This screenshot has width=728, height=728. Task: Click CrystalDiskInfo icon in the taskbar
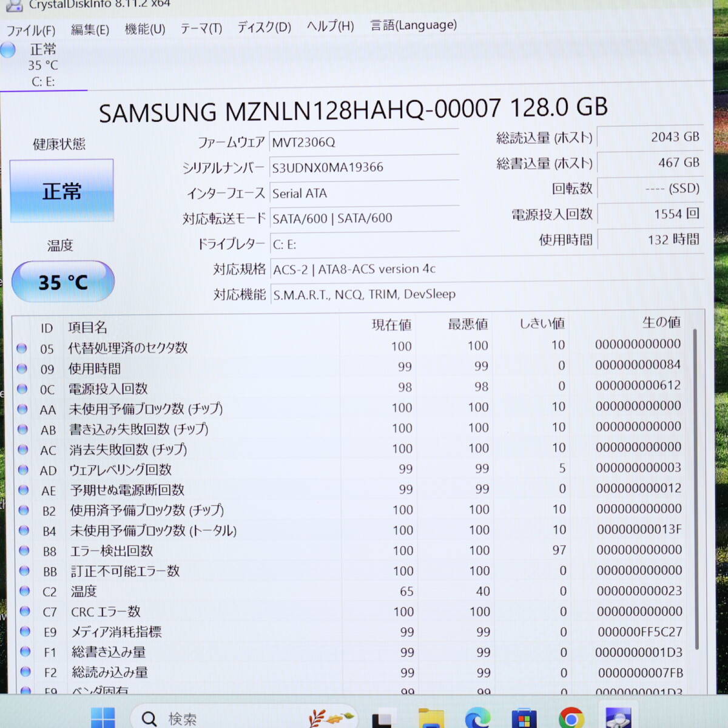pos(618,718)
